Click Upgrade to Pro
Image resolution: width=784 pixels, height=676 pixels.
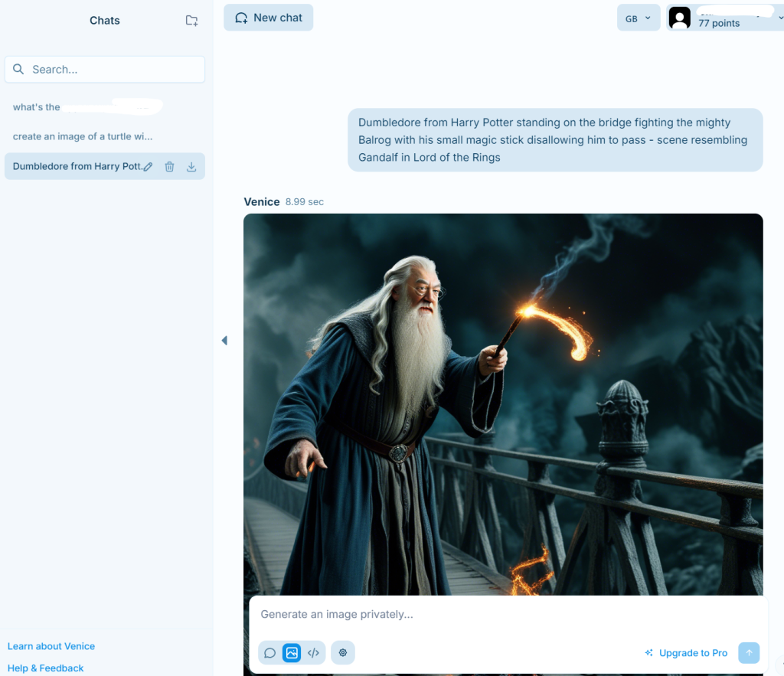point(687,653)
